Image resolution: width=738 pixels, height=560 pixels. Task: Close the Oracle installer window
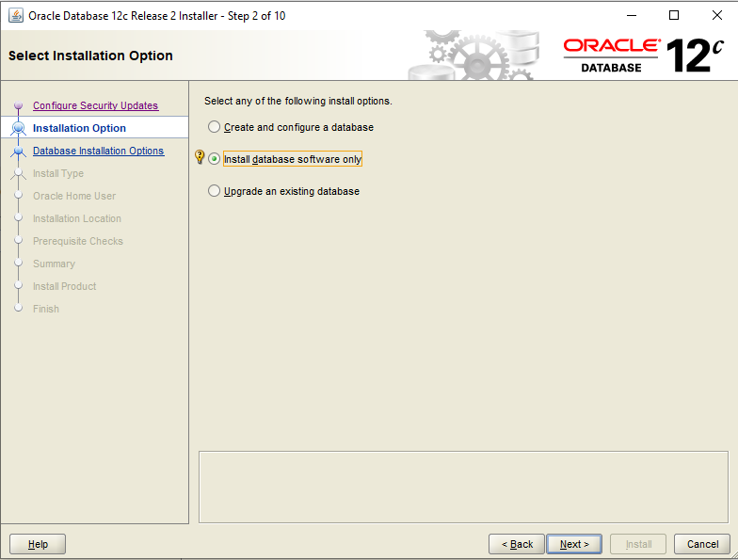coord(717,15)
